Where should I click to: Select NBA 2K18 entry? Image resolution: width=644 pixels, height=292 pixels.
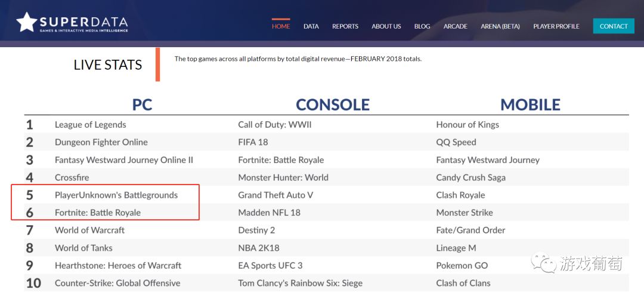click(259, 248)
